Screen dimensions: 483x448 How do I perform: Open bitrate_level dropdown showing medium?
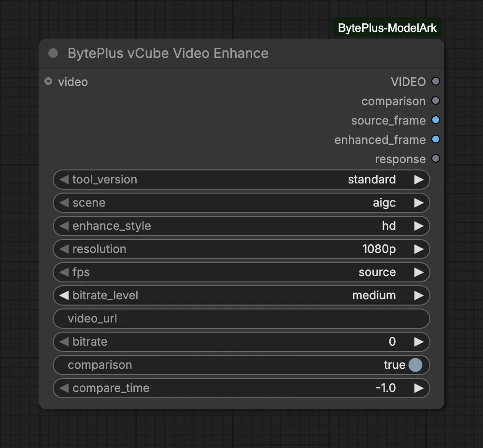[241, 295]
